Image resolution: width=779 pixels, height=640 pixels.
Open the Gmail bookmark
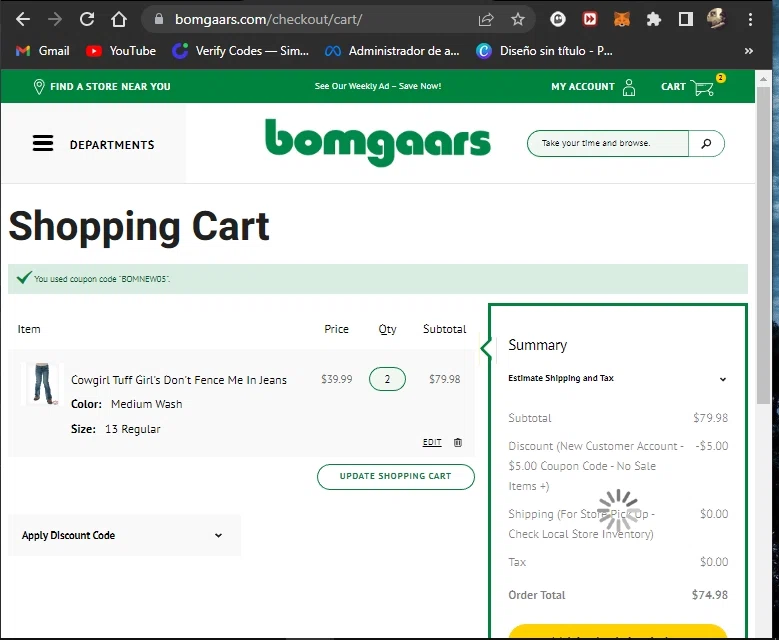[x=43, y=51]
